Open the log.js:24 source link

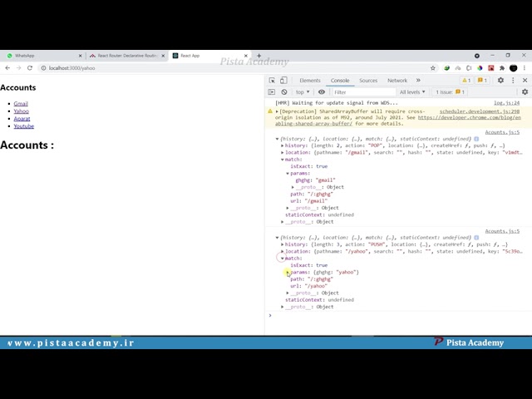tap(506, 103)
